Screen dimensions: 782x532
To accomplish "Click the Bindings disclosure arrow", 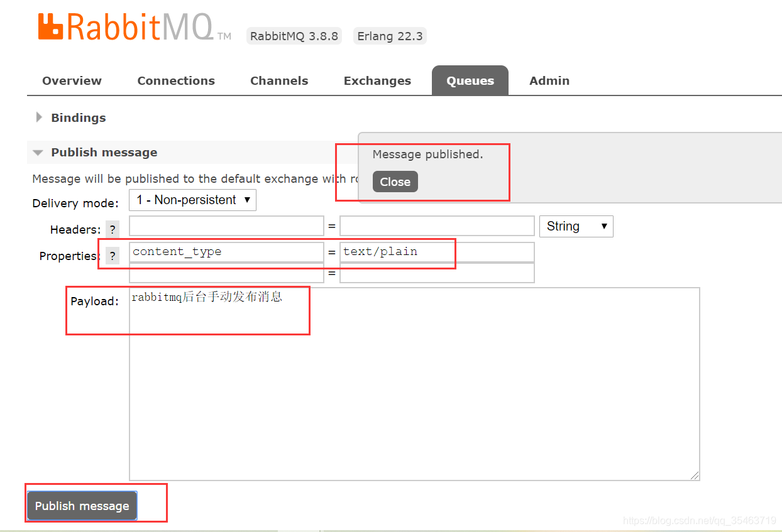I will click(38, 117).
